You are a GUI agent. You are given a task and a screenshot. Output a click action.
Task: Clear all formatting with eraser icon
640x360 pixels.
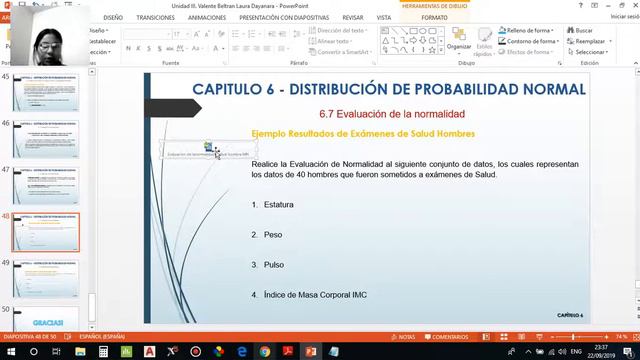[x=221, y=34]
